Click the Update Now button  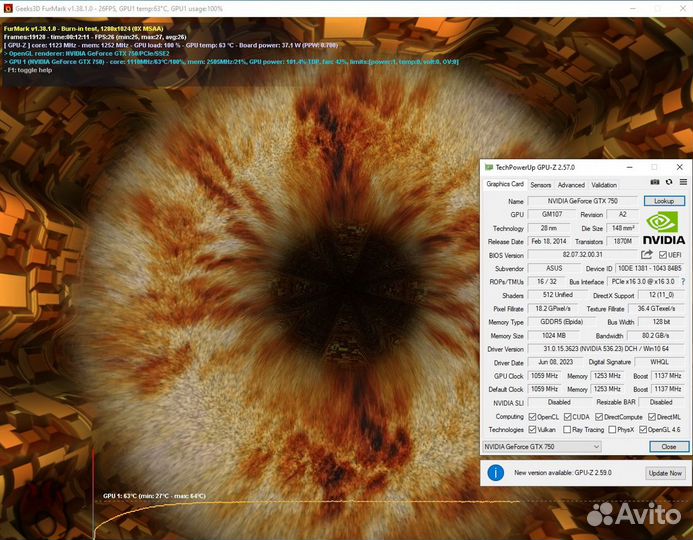(665, 472)
